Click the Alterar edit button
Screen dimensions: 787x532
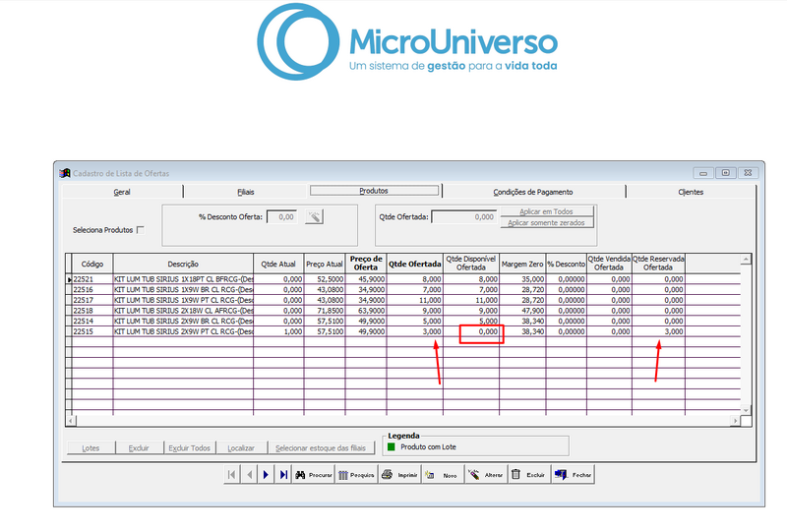point(485,474)
